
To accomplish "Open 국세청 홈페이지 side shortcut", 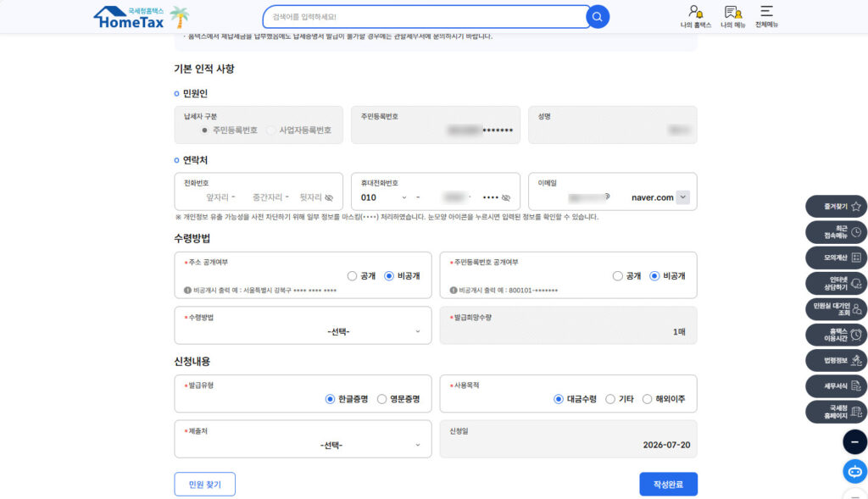I will tap(837, 412).
